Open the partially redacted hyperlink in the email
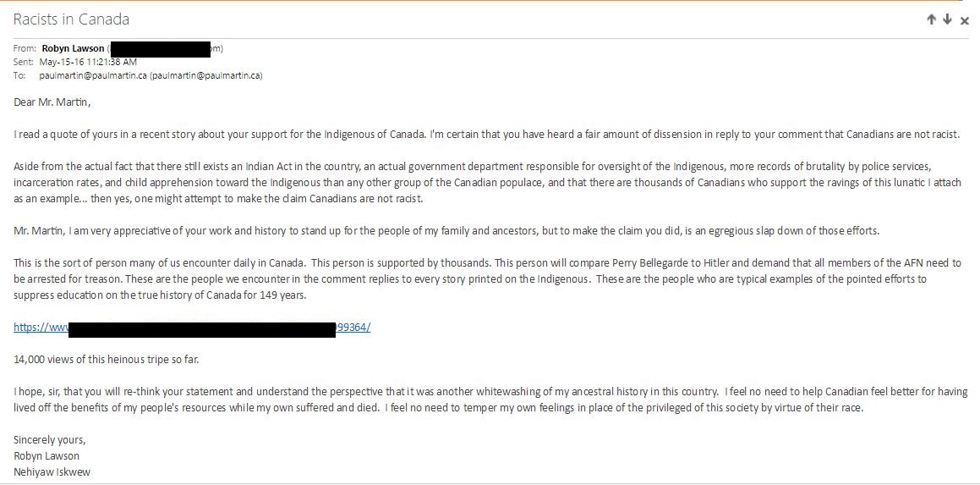The width and height of the screenshot is (980, 485). pyautogui.click(x=353, y=328)
